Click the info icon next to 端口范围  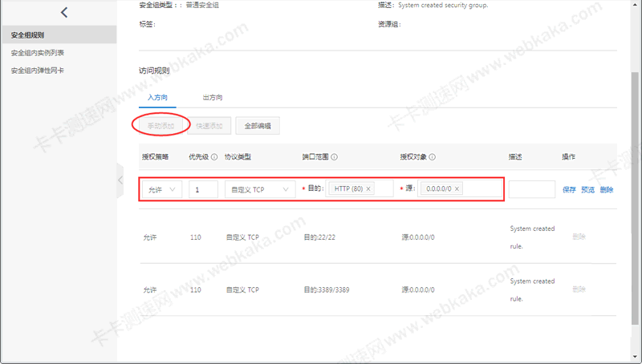[x=334, y=157]
